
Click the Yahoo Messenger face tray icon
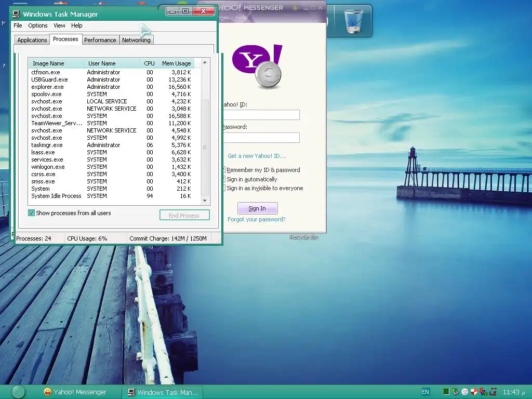465,392
